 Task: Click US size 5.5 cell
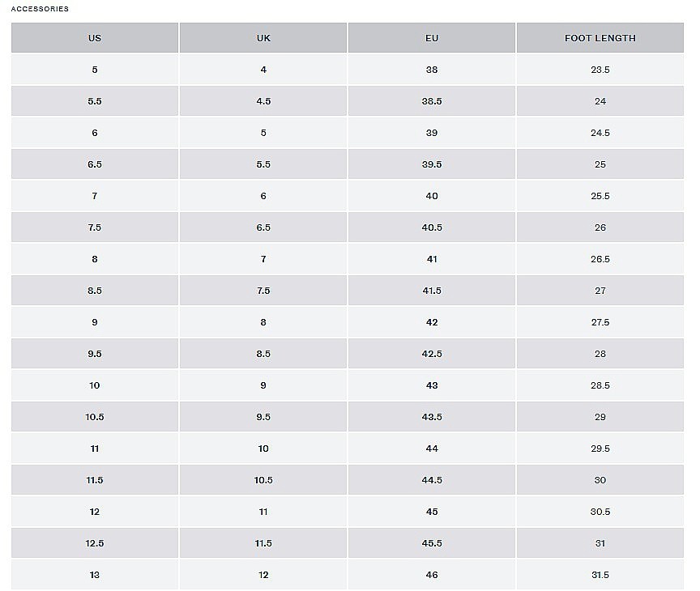[x=95, y=101]
